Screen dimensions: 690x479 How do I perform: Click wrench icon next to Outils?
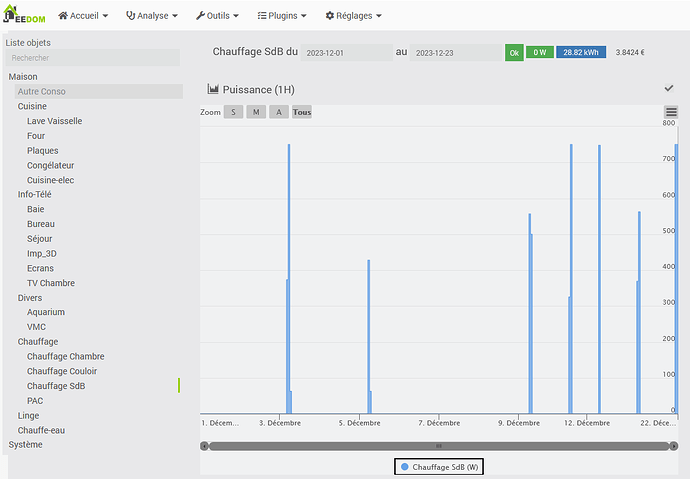200,15
